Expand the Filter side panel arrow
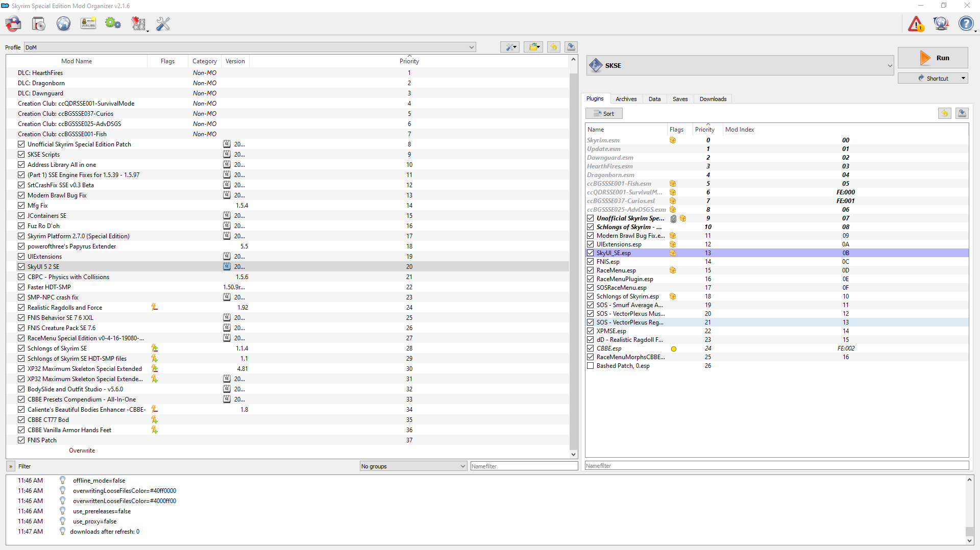The image size is (980, 550). point(11,466)
